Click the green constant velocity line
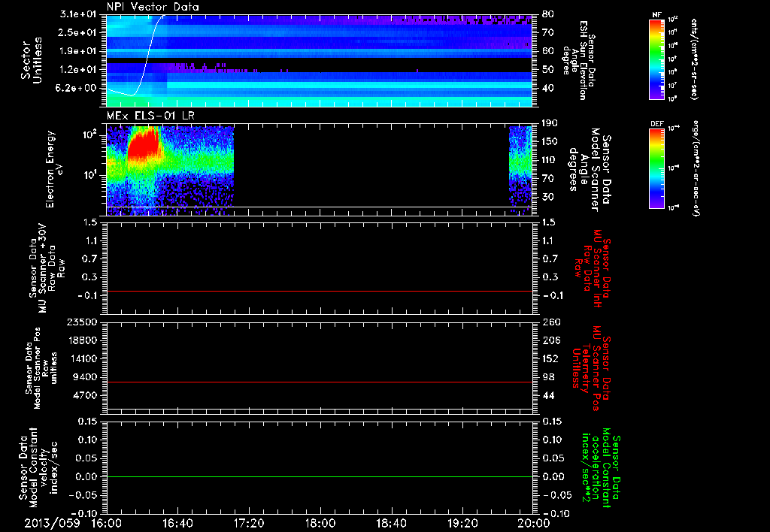This screenshot has height=532, width=770. coord(320,476)
